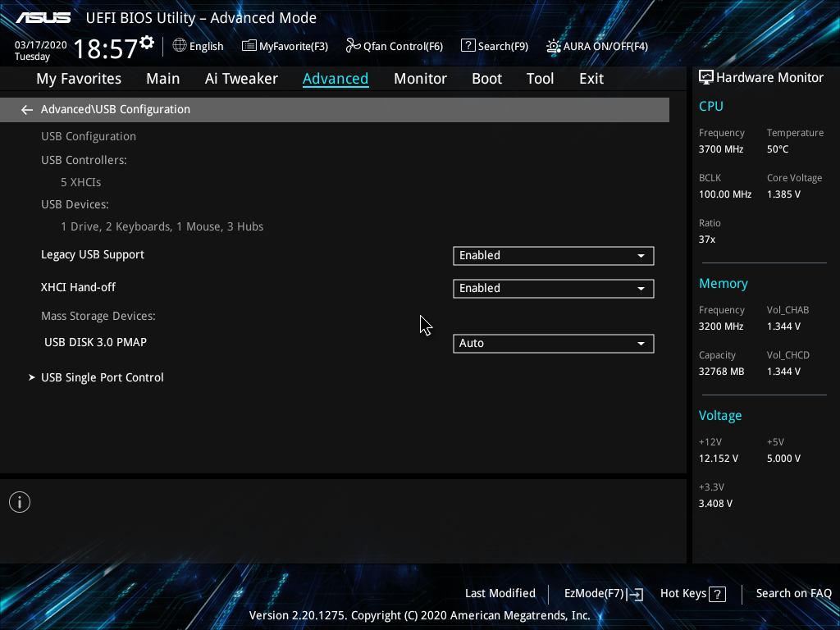Click the "5 XHCIs" text

click(81, 182)
